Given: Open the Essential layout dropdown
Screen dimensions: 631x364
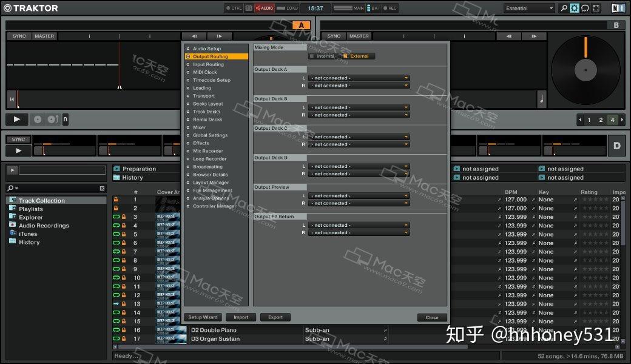Looking at the screenshot, I should (x=529, y=8).
